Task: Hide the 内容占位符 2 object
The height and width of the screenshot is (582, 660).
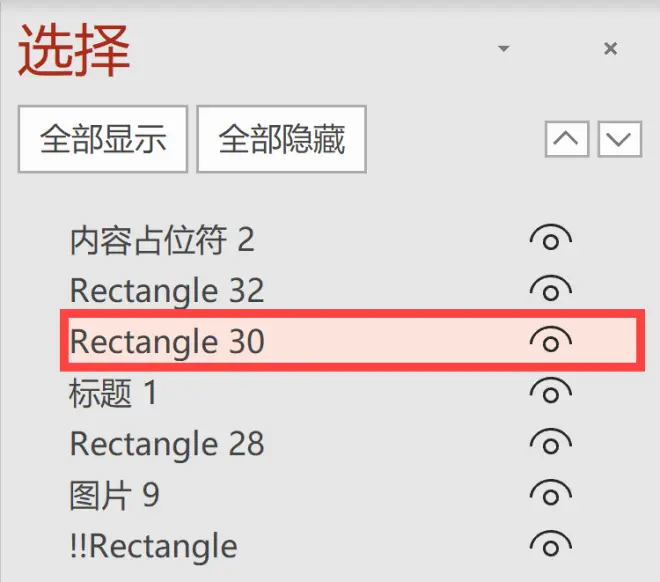Action: pyautogui.click(x=551, y=238)
